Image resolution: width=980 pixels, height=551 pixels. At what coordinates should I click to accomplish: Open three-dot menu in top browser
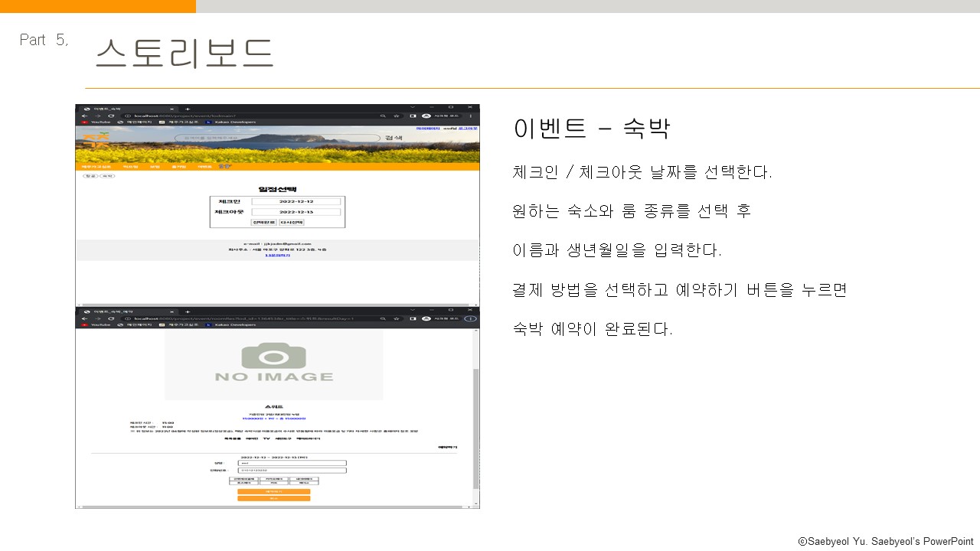tap(471, 116)
